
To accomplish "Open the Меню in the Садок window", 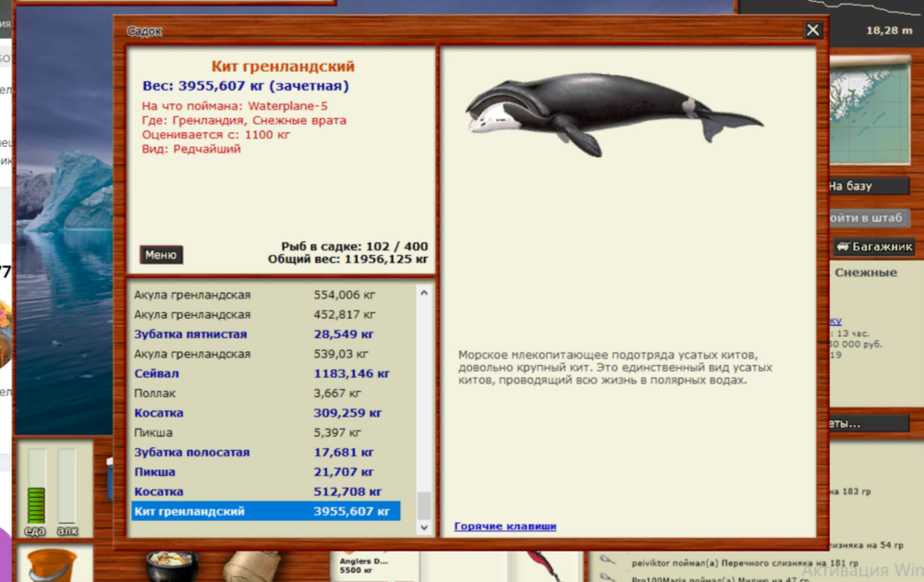I will [x=161, y=254].
